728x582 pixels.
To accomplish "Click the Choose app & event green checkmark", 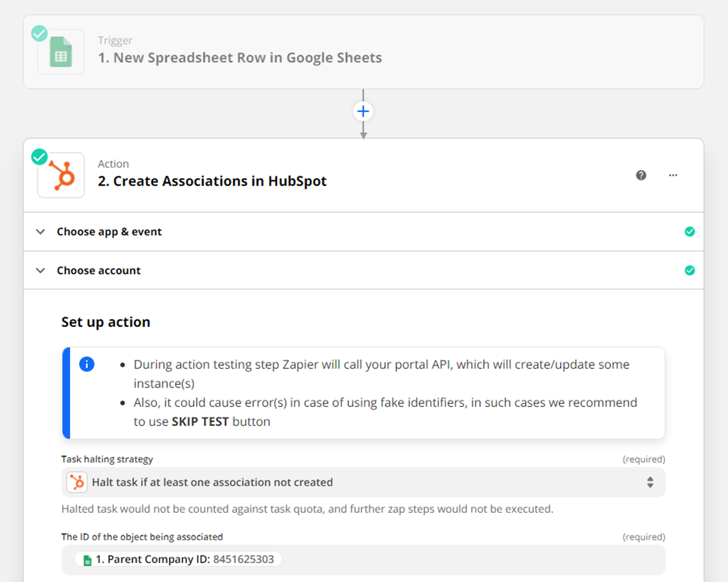I will [690, 232].
